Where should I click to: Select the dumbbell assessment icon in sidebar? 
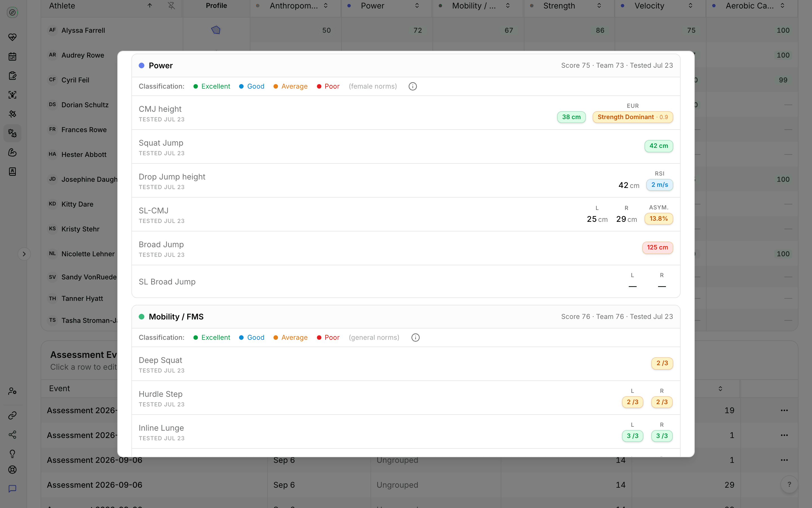tap(12, 133)
